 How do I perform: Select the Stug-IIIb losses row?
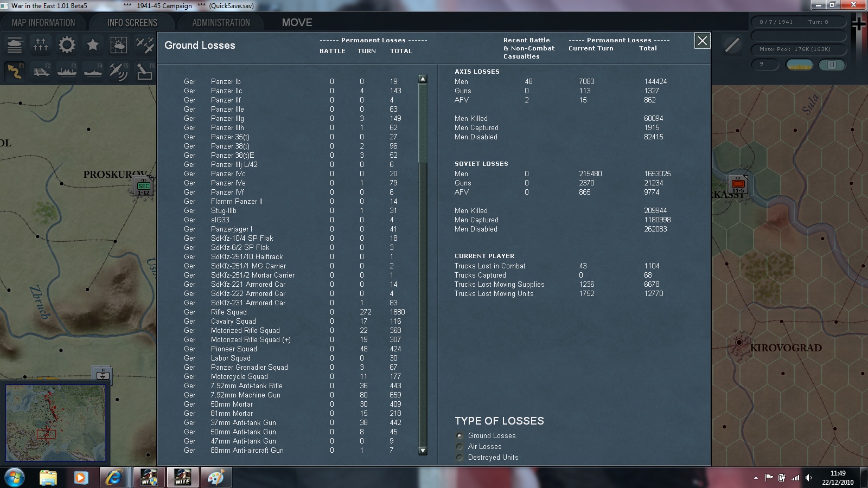point(296,211)
